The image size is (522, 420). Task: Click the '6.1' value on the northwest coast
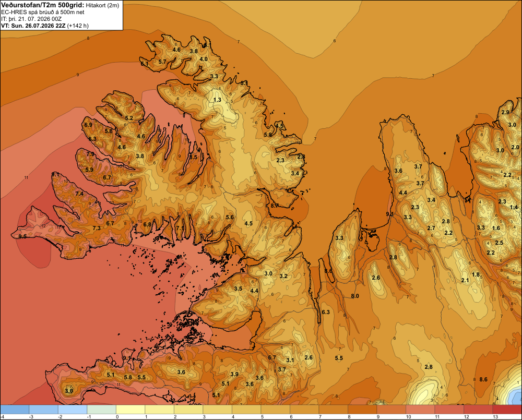tap(144, 64)
